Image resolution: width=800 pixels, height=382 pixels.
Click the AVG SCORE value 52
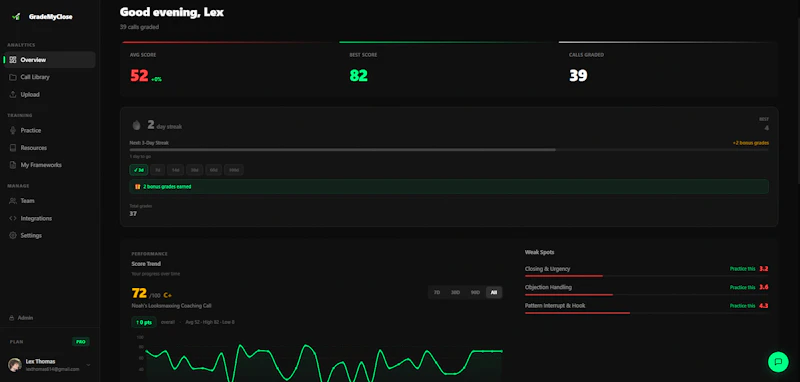(x=139, y=75)
